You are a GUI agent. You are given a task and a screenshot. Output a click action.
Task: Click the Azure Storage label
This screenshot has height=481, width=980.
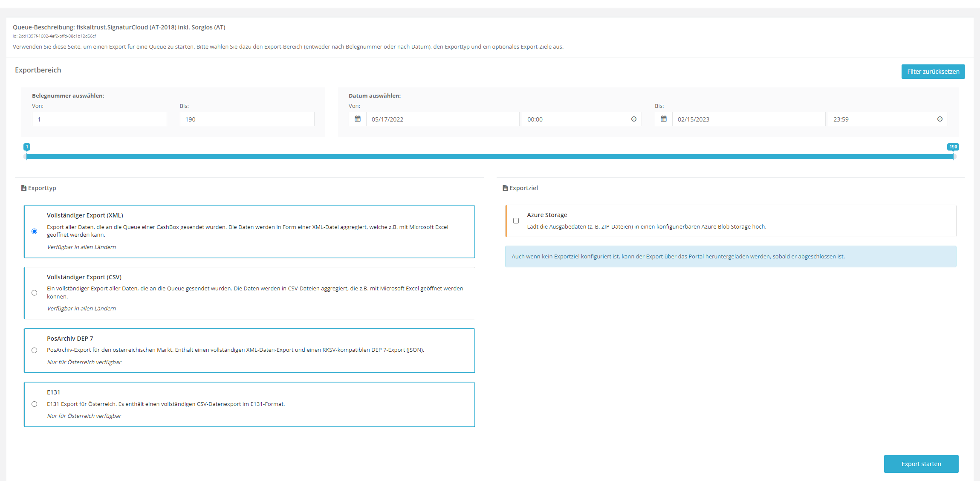pyautogui.click(x=547, y=215)
